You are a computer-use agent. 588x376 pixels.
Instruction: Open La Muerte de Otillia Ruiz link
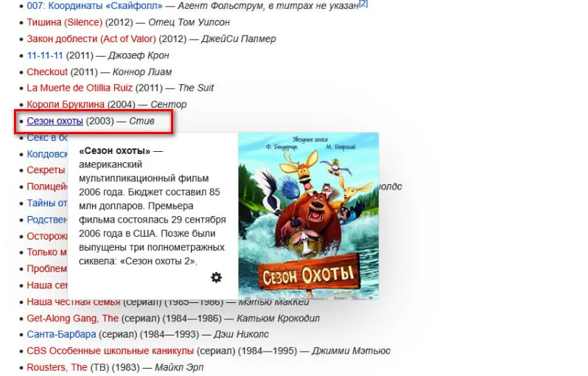coord(80,88)
